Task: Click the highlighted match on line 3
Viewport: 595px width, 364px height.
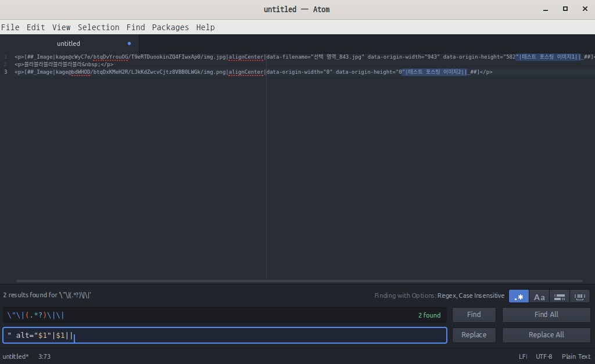Action: tap(435, 72)
